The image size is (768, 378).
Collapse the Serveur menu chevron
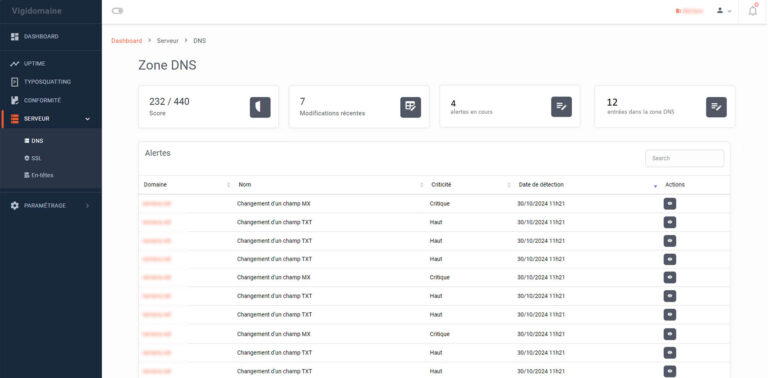(88, 118)
